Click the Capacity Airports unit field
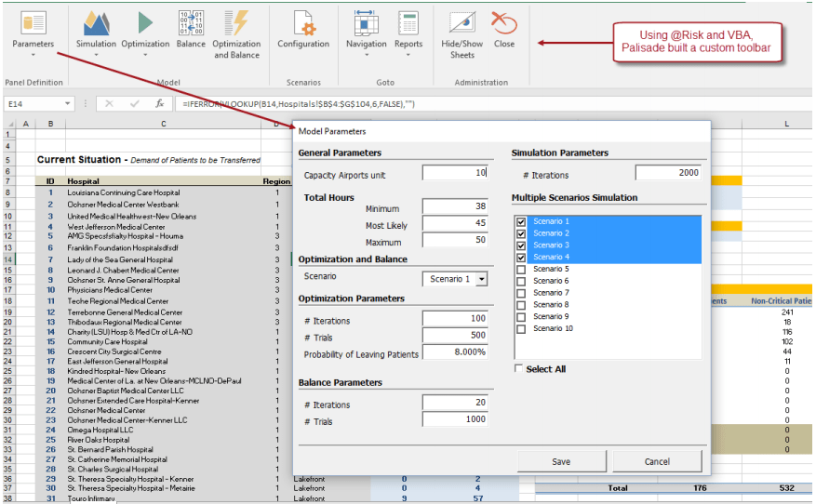The height and width of the screenshot is (504, 816). (455, 173)
